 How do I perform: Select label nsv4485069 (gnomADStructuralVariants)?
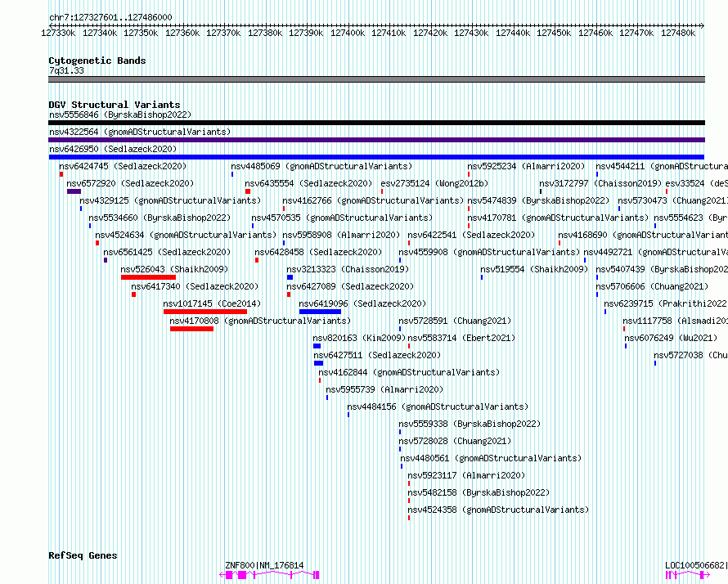[321, 166]
